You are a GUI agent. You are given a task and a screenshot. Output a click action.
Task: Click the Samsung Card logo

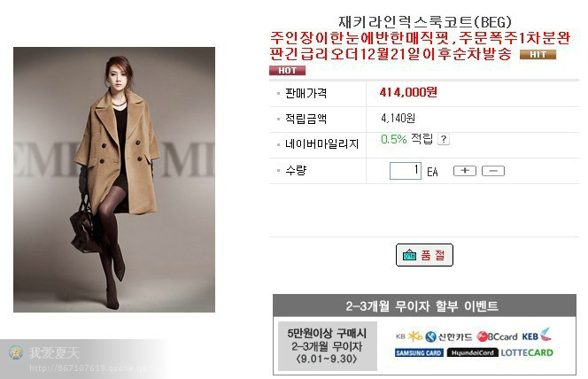click(x=419, y=352)
